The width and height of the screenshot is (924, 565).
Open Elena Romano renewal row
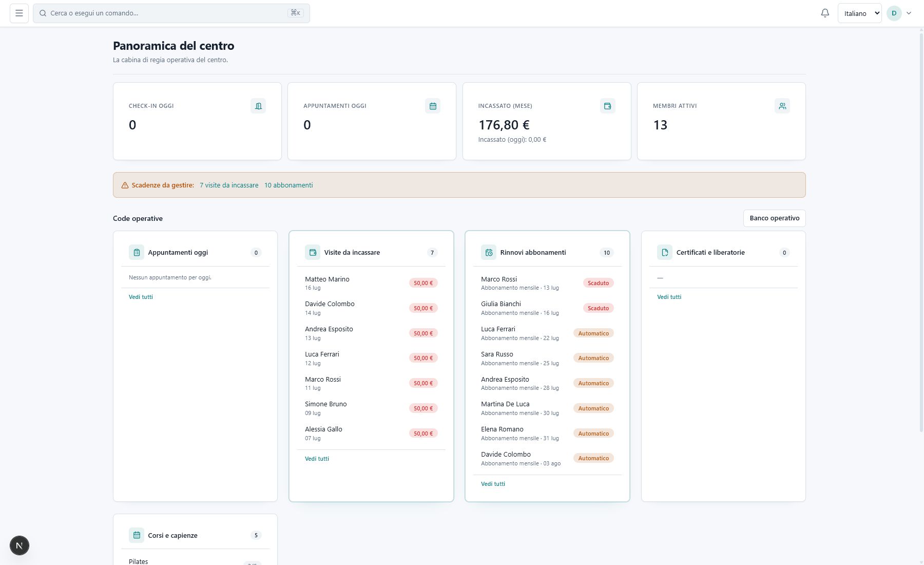(547, 434)
